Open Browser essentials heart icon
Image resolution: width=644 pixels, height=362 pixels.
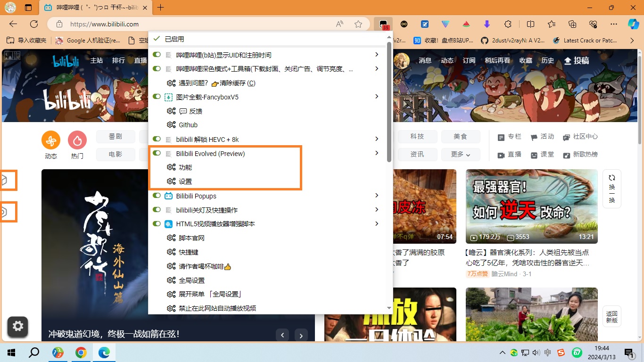click(x=593, y=24)
